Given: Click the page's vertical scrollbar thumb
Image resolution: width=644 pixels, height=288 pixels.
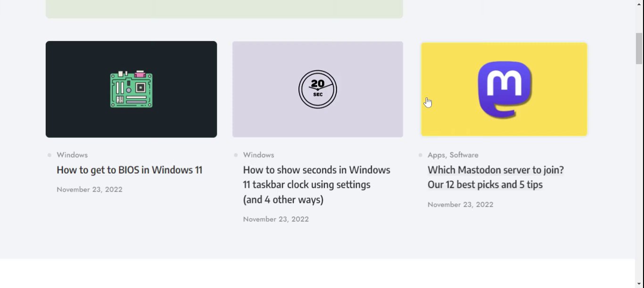Looking at the screenshot, I should [639, 48].
